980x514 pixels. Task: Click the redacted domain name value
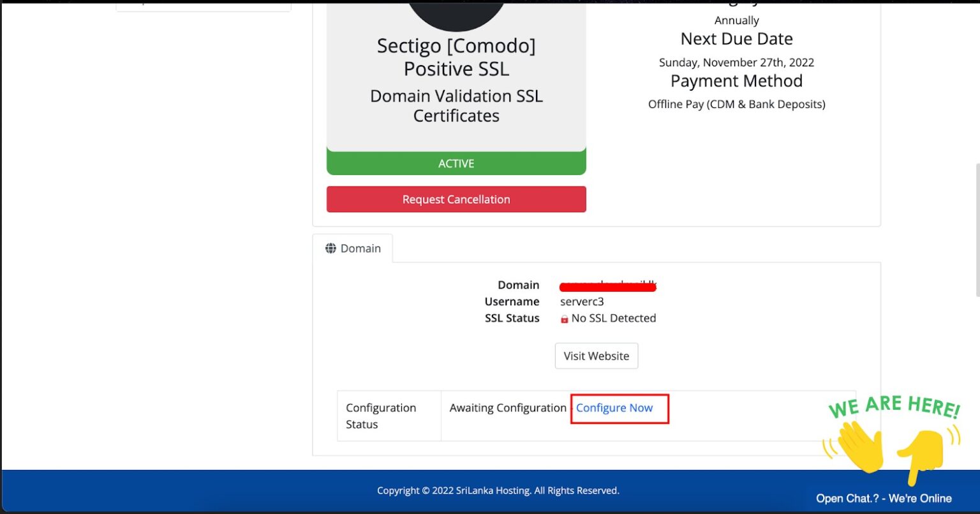click(x=608, y=285)
